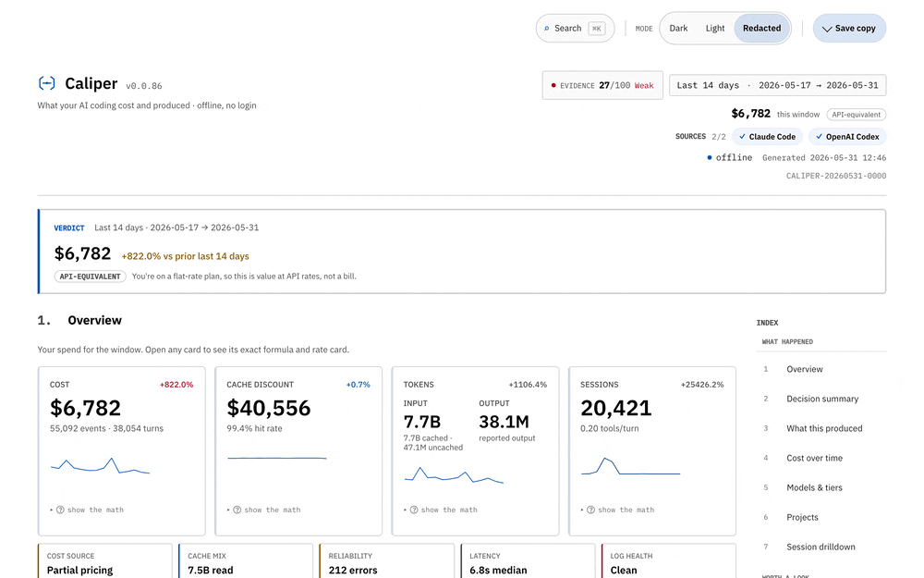Image resolution: width=924 pixels, height=578 pixels.
Task: Click the Cost card sparkline chart
Action: pyautogui.click(x=100, y=466)
